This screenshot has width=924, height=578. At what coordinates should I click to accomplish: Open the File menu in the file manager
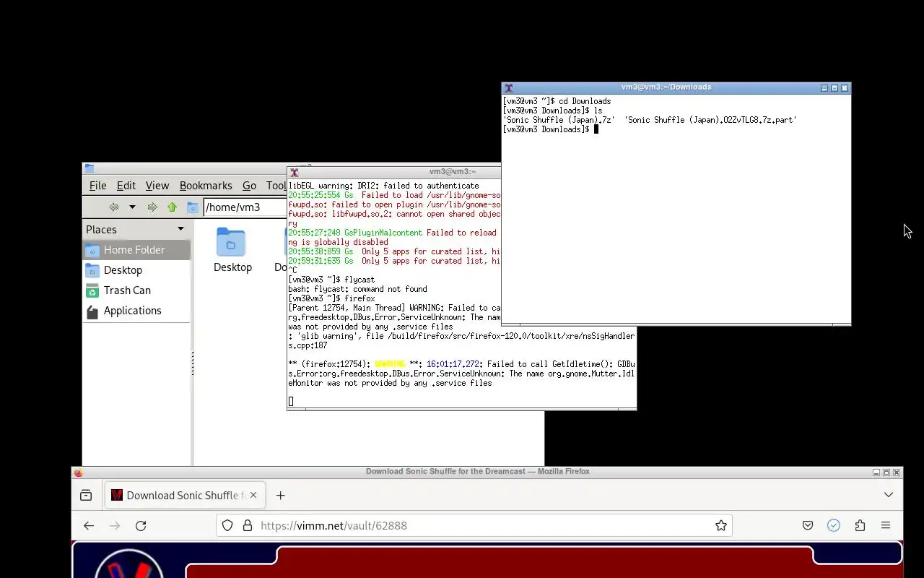pos(97,186)
